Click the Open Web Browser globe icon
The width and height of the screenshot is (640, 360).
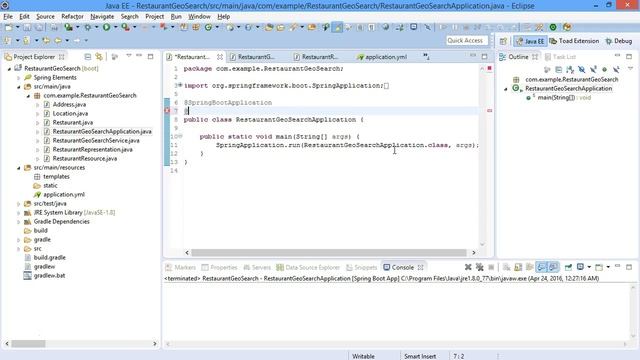pyautogui.click(x=386, y=27)
